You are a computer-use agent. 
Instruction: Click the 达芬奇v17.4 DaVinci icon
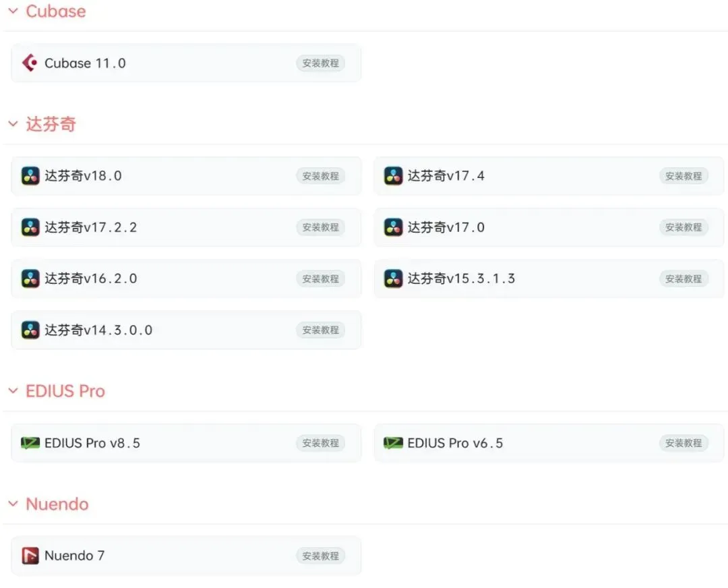click(393, 176)
